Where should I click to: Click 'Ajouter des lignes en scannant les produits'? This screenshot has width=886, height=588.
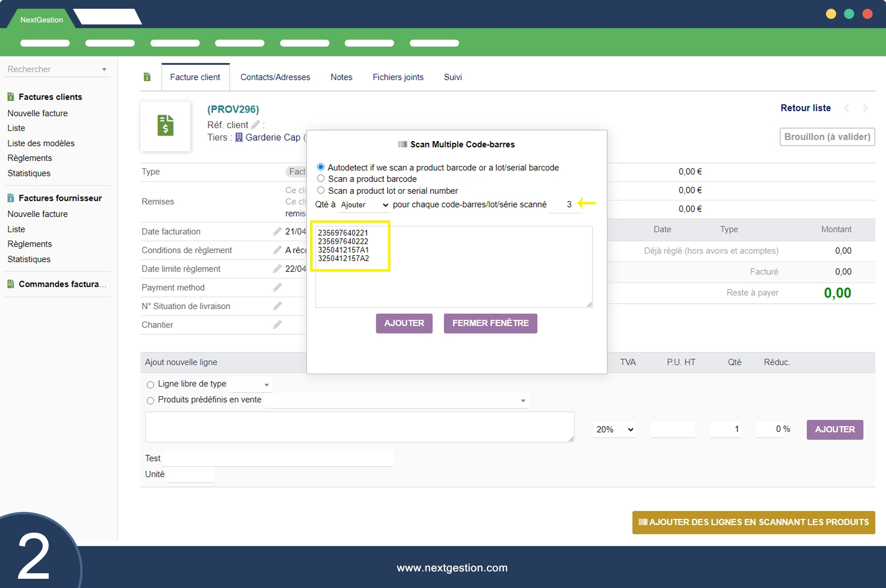click(753, 523)
